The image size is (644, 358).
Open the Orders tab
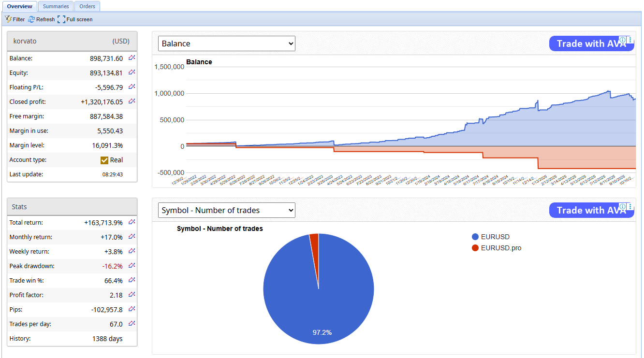(88, 6)
